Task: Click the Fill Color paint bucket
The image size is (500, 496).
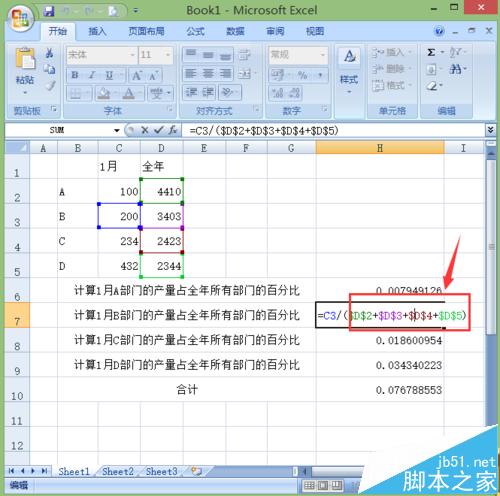Action: [104, 94]
